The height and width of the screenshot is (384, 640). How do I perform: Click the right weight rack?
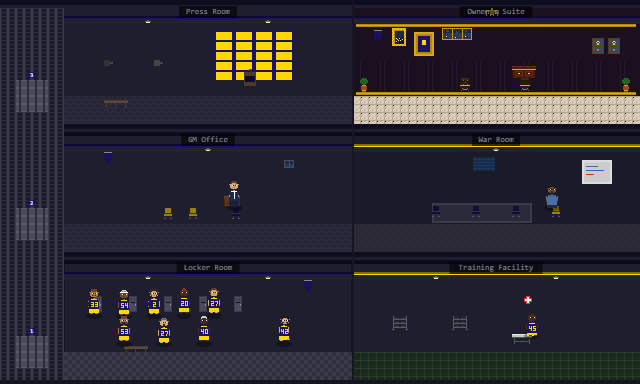point(460,323)
